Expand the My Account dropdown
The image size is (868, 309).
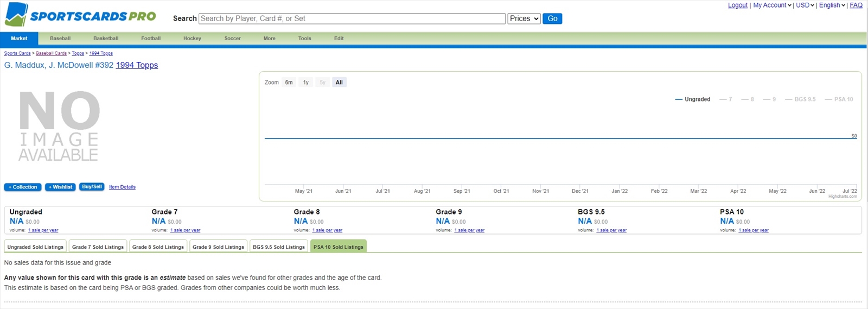(x=772, y=5)
